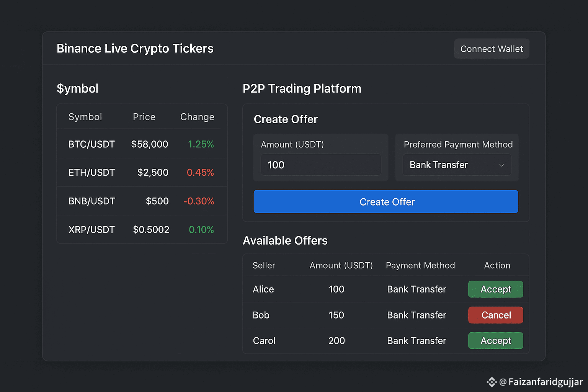Click the Price column header
This screenshot has width=588, height=392.
tap(144, 117)
